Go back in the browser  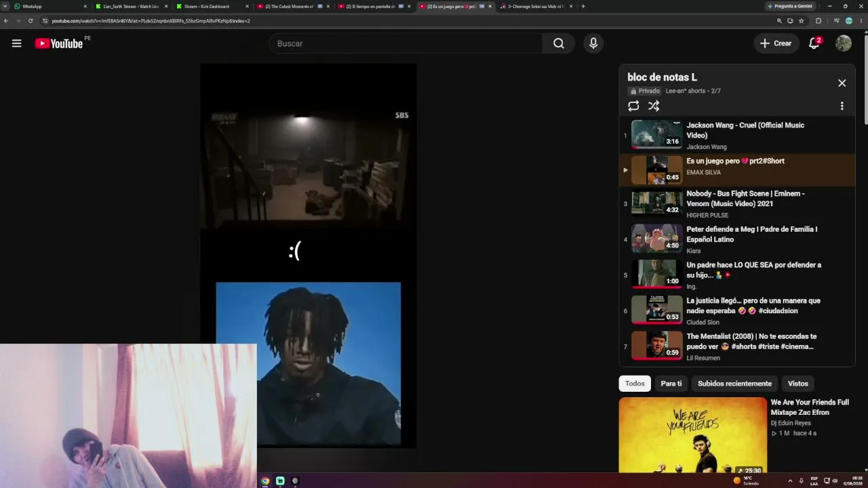[x=6, y=21]
